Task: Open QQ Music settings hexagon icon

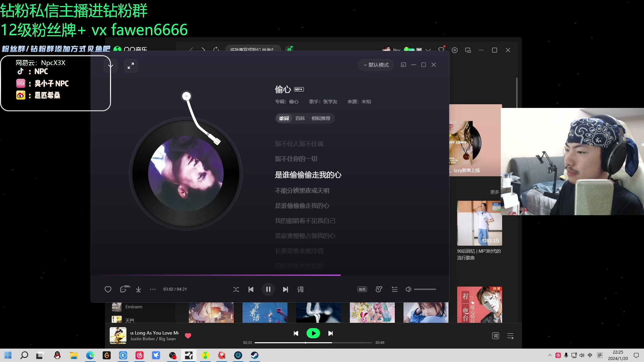Action: coord(454,50)
